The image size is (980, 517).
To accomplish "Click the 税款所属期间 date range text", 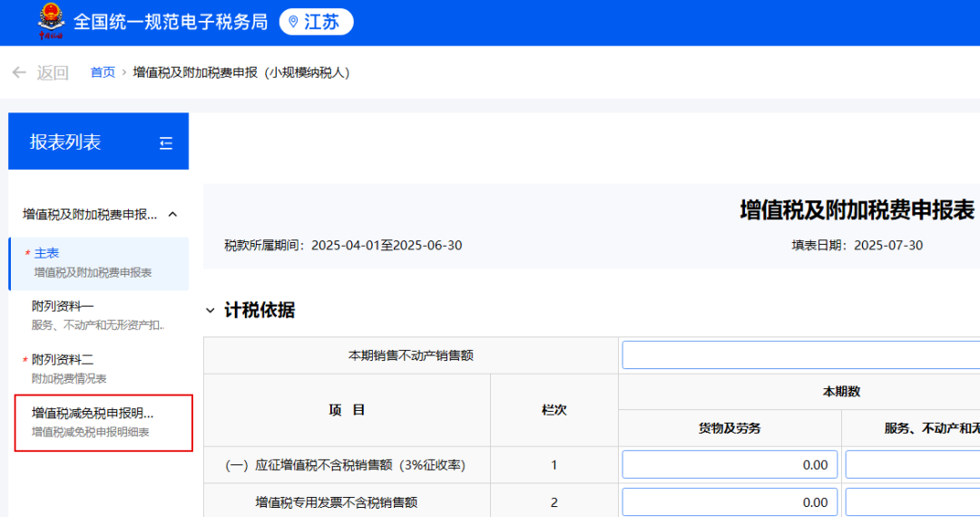I will pos(343,246).
